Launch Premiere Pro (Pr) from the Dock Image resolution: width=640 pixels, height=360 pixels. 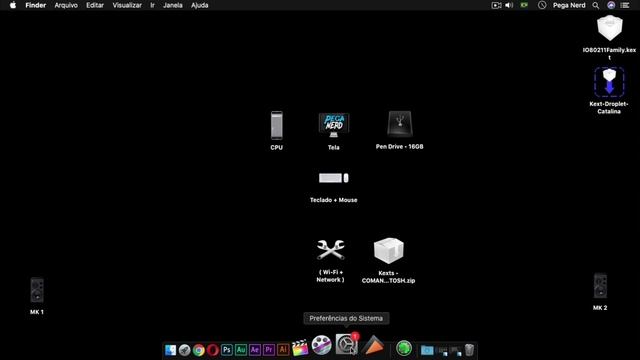tap(269, 350)
